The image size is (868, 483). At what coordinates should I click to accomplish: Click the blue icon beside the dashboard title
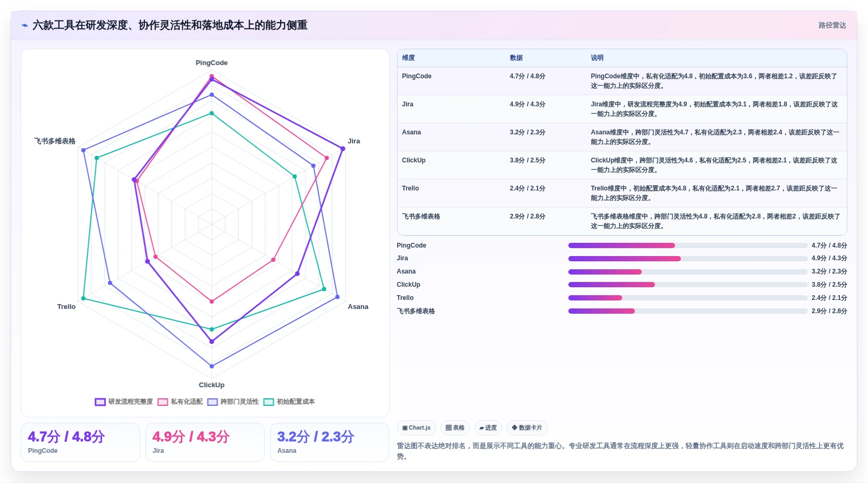pyautogui.click(x=25, y=25)
